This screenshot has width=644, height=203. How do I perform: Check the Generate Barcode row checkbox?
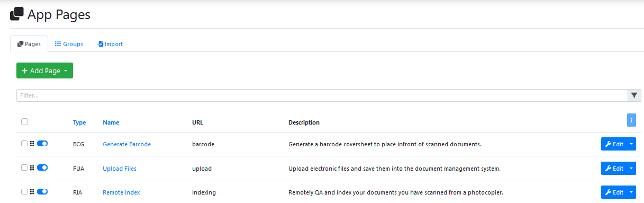click(x=24, y=144)
